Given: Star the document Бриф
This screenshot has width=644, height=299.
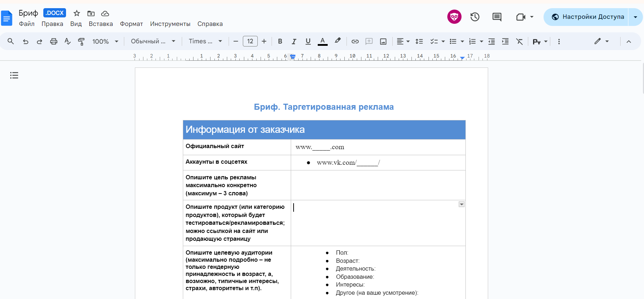Looking at the screenshot, I should pyautogui.click(x=77, y=13).
